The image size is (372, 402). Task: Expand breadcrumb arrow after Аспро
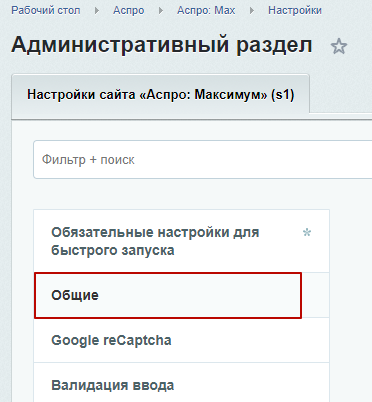coord(161,11)
